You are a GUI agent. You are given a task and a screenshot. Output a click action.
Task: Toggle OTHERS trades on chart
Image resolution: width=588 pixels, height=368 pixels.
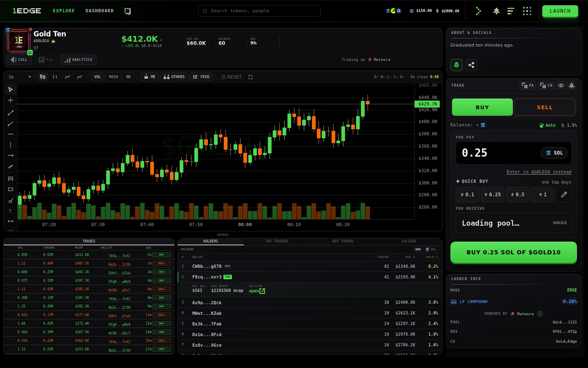[x=174, y=77]
